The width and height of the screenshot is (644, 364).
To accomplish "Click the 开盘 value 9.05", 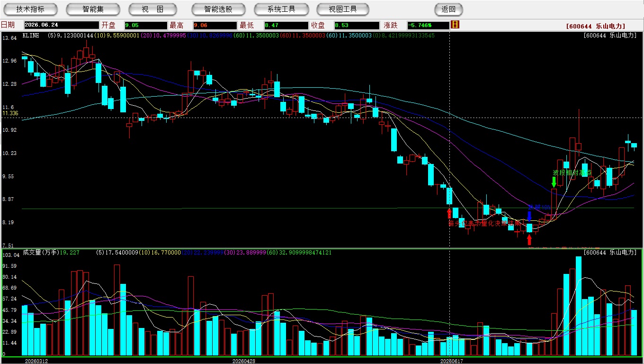I will pyautogui.click(x=146, y=26).
